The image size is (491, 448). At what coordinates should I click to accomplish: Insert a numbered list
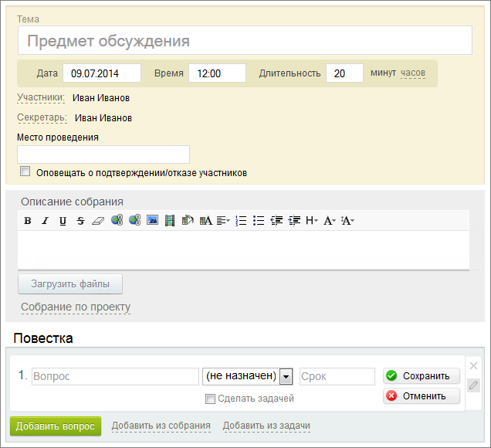pos(241,221)
